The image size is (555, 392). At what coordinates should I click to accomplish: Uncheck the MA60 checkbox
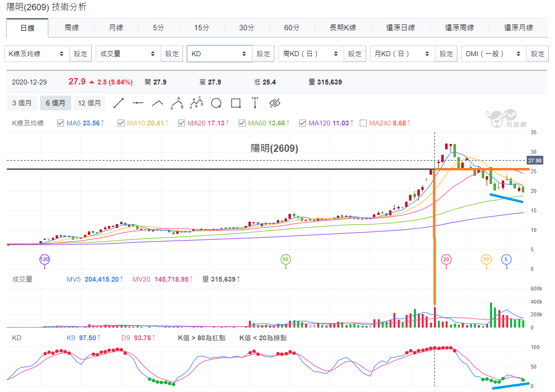point(242,123)
